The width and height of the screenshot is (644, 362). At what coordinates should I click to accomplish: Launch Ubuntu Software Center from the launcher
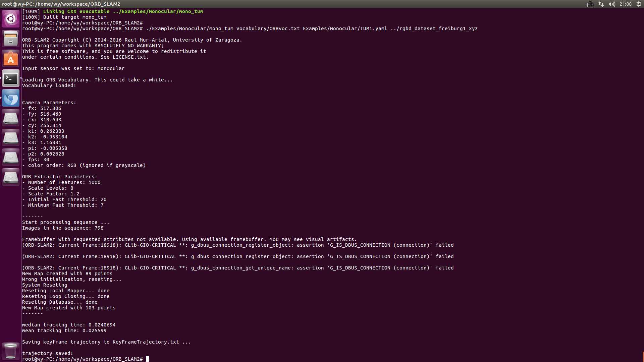pyautogui.click(x=11, y=58)
